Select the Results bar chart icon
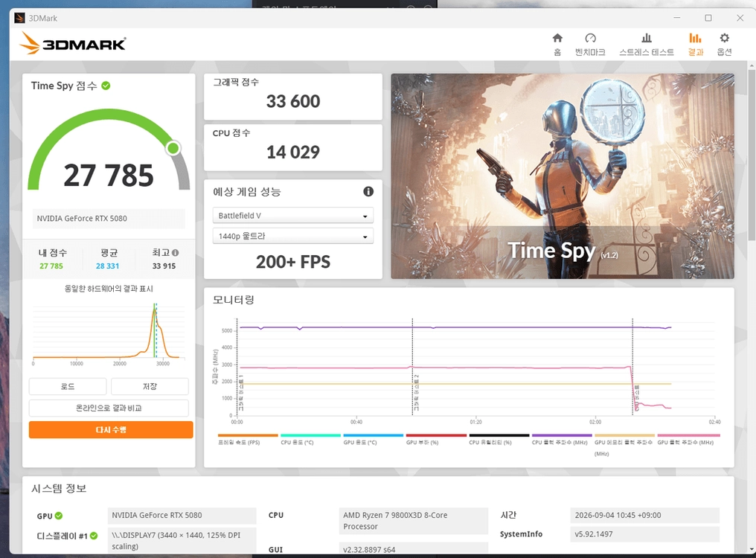Image resolution: width=756 pixels, height=558 pixels. point(695,38)
